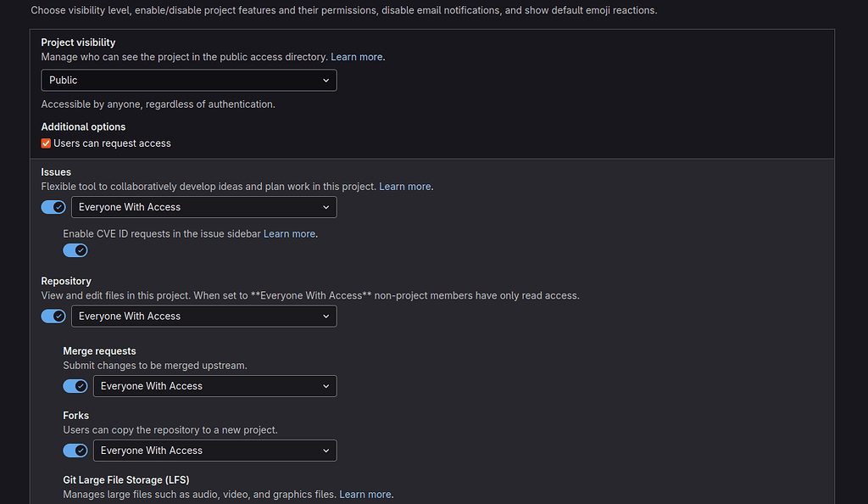
Task: Turn off the Merge requests toggle
Action: pyautogui.click(x=75, y=386)
